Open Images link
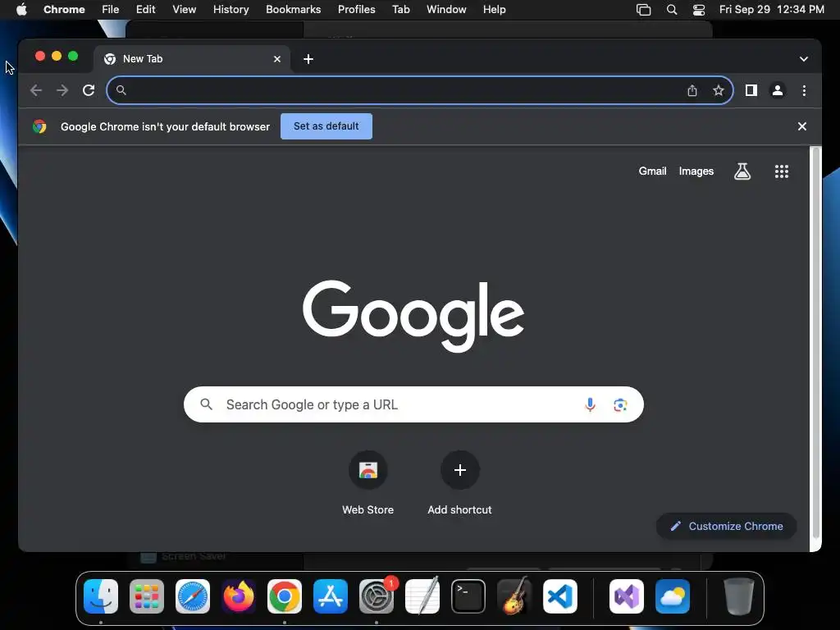The image size is (840, 630). click(x=696, y=171)
